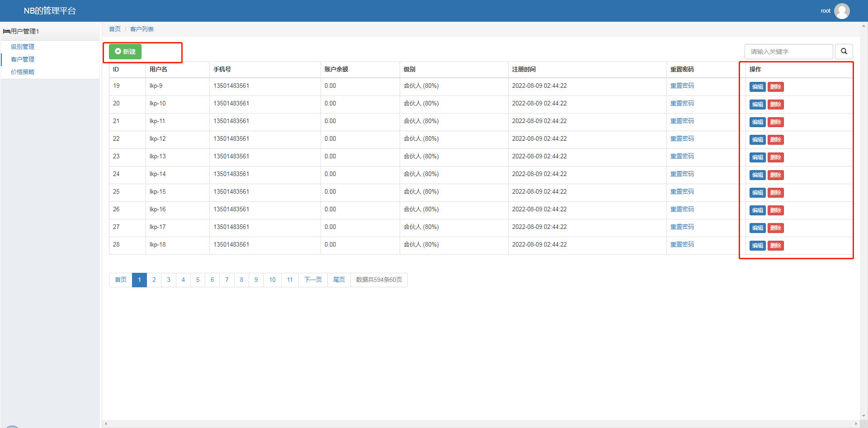Edit the lkp-13 customer row
This screenshot has height=428, width=868.
pos(757,157)
